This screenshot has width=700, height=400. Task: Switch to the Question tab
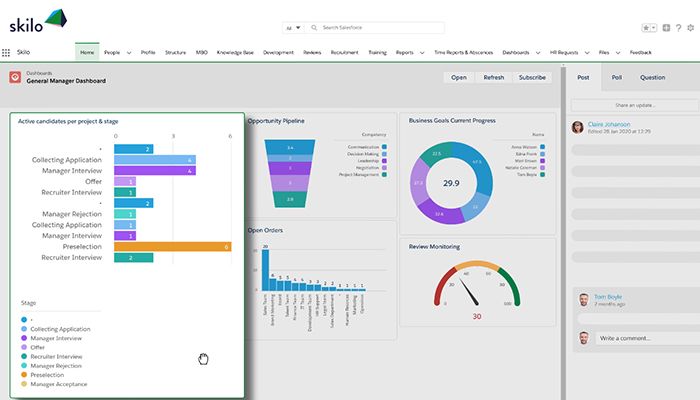tap(652, 77)
